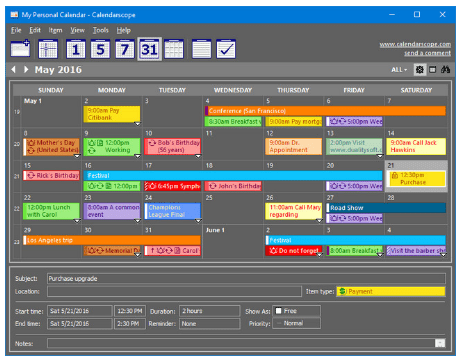Visit www.calendarscope.com link
Viewport: 460px width, 361px height.
[415, 44]
